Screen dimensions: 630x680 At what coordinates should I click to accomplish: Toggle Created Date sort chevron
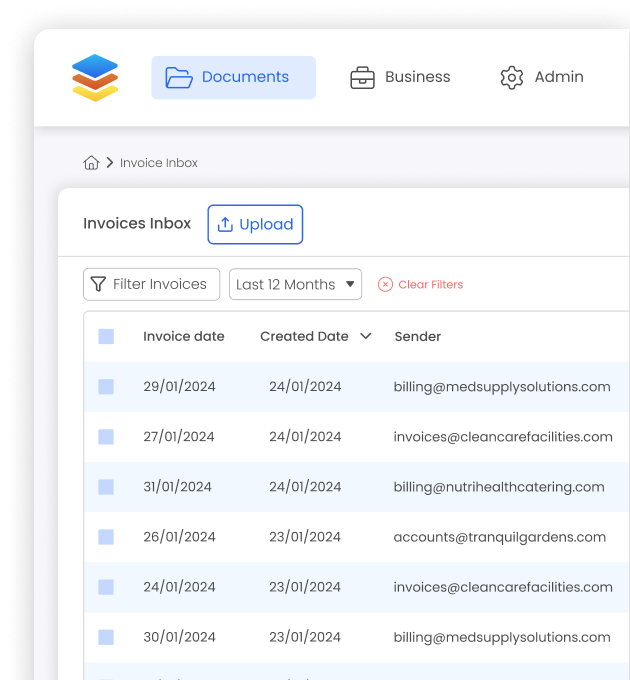(x=366, y=337)
